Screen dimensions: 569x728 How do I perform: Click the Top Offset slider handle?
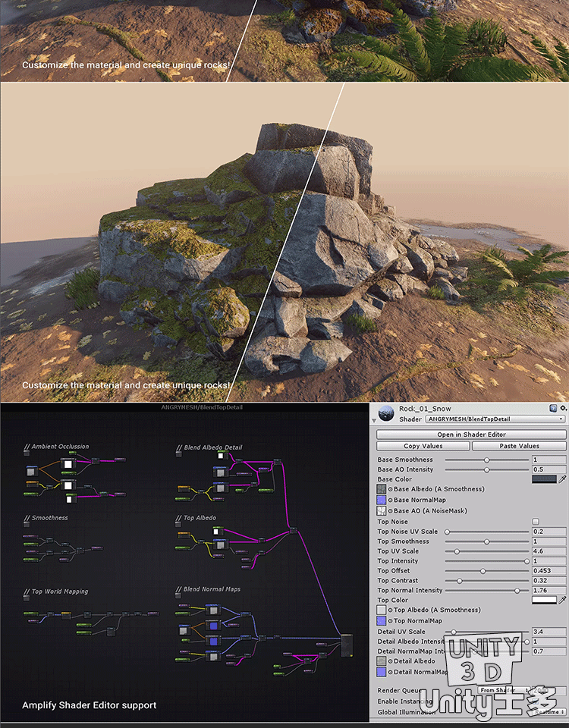[x=483, y=571]
